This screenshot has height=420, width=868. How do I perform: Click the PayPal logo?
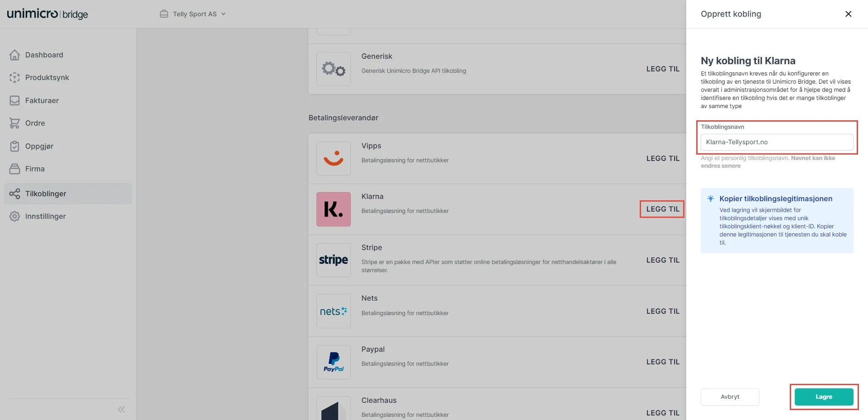334,362
